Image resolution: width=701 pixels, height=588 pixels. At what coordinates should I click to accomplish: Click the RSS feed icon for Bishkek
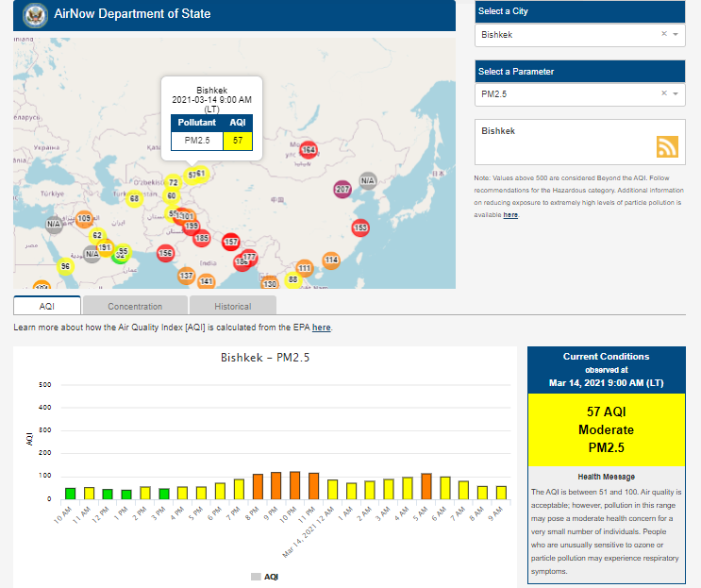(x=667, y=146)
